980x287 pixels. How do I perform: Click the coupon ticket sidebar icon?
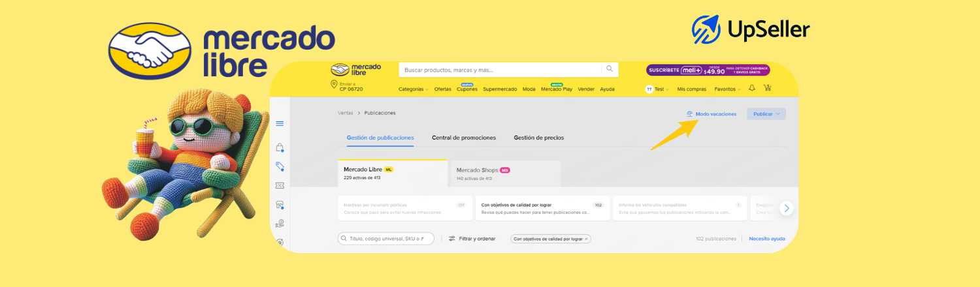point(280,186)
